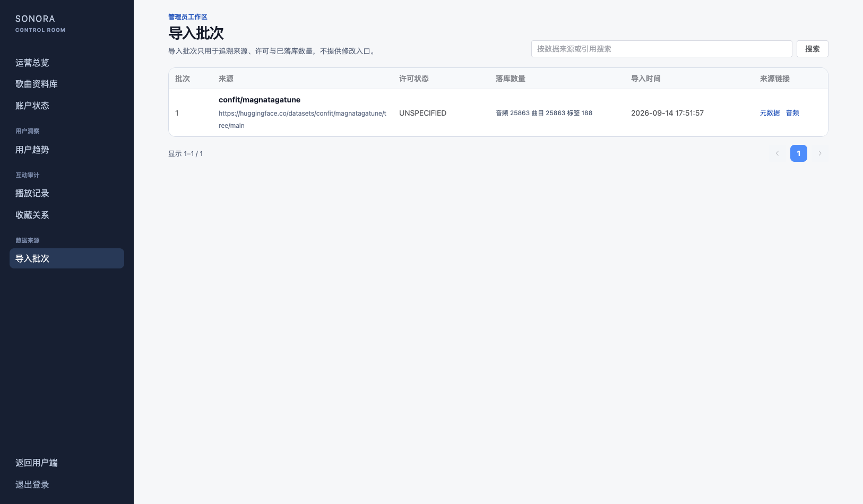Click the 管理员工作区 breadcrumb label
The width and height of the screenshot is (863, 504).
click(188, 17)
